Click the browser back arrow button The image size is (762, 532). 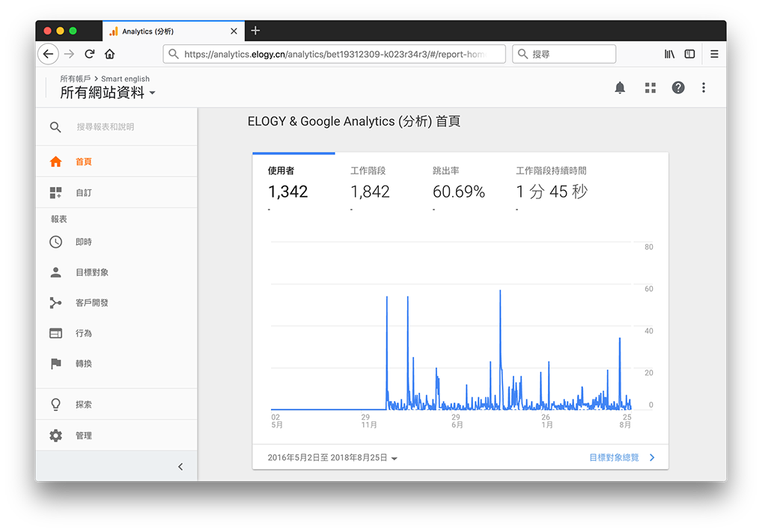48,54
